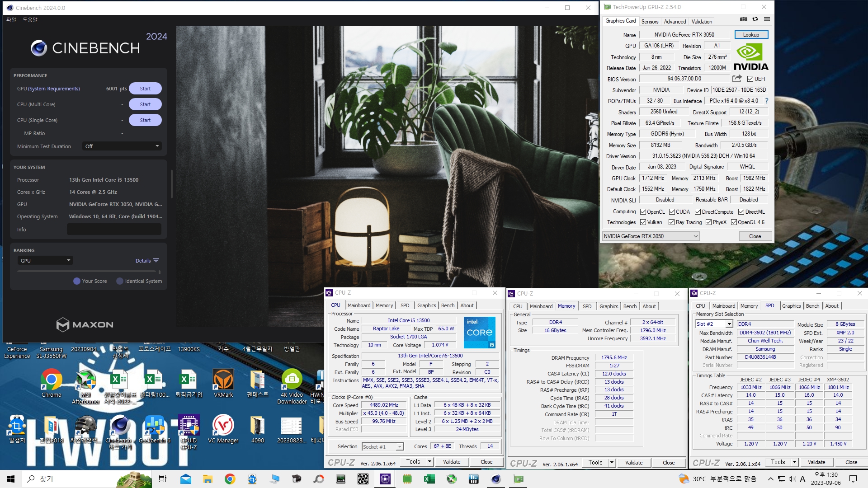
Task: Click GPU-Z refresh icon
Action: [x=755, y=19]
